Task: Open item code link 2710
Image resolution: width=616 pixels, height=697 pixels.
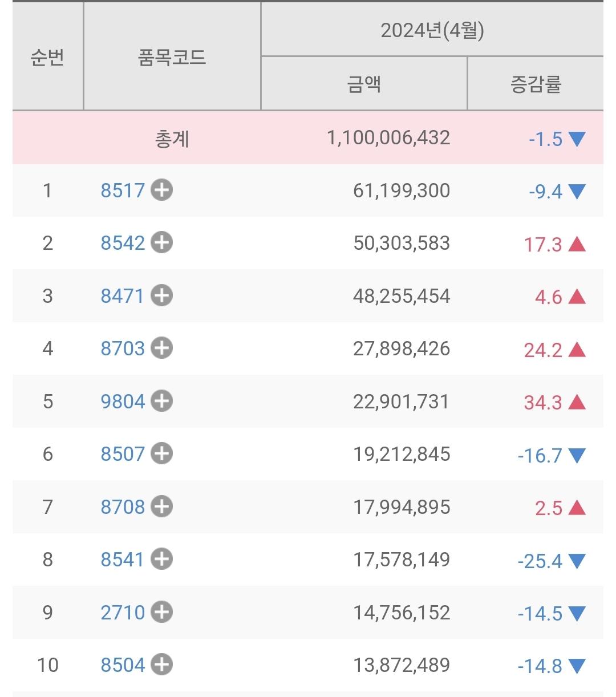Action: point(123,613)
